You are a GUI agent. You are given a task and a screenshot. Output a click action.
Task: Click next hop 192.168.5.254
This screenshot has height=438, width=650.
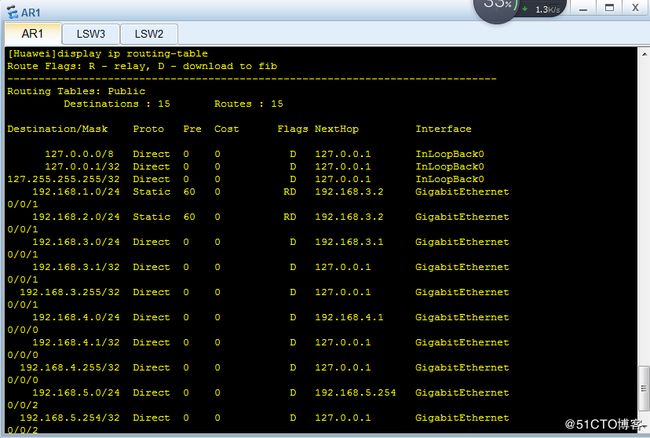355,392
